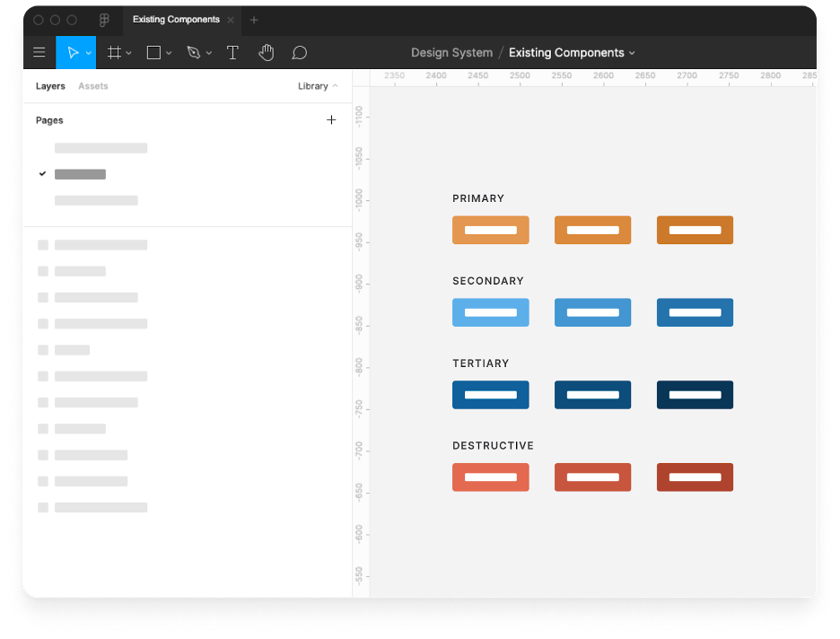Expand the Existing Components file title menu

click(572, 53)
